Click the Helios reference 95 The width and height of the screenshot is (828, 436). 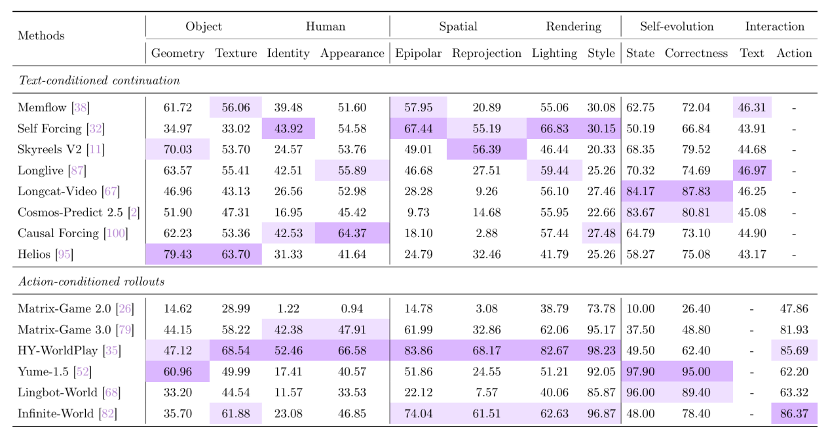point(64,254)
